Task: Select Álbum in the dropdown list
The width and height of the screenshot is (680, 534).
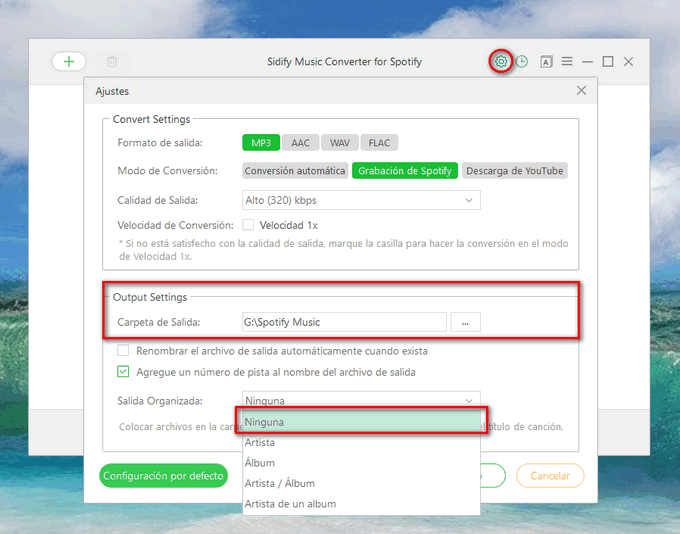Action: [361, 463]
